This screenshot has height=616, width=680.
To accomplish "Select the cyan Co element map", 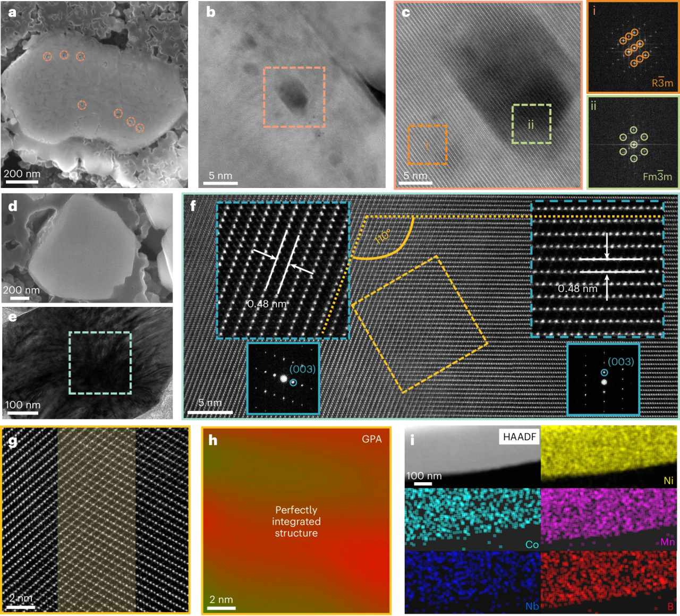I will pos(472,518).
